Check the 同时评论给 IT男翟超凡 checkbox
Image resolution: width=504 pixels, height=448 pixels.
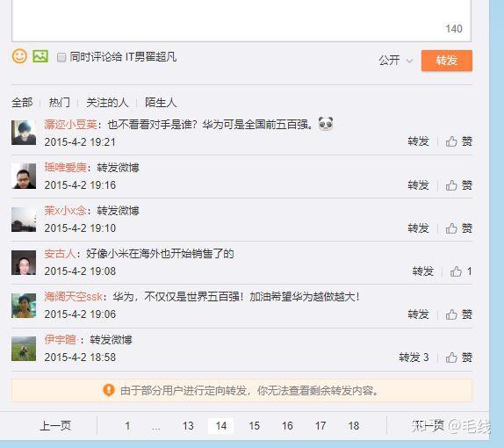61,57
